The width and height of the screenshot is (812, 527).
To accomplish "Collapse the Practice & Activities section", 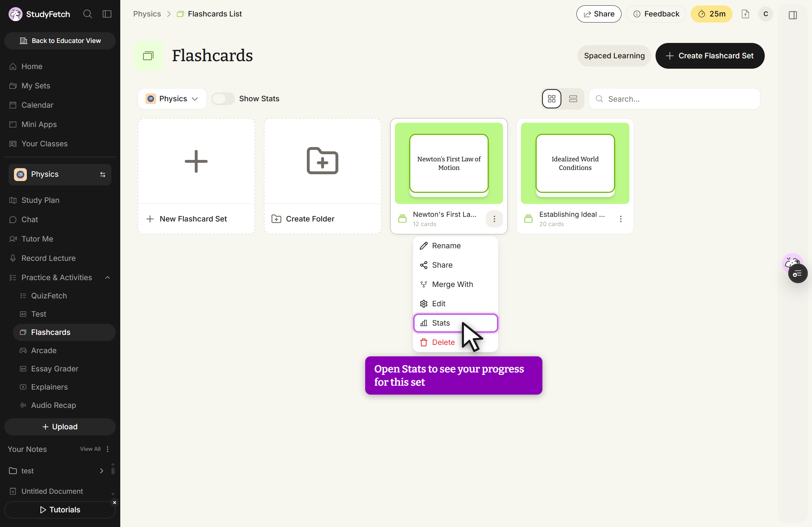I will coord(108,278).
